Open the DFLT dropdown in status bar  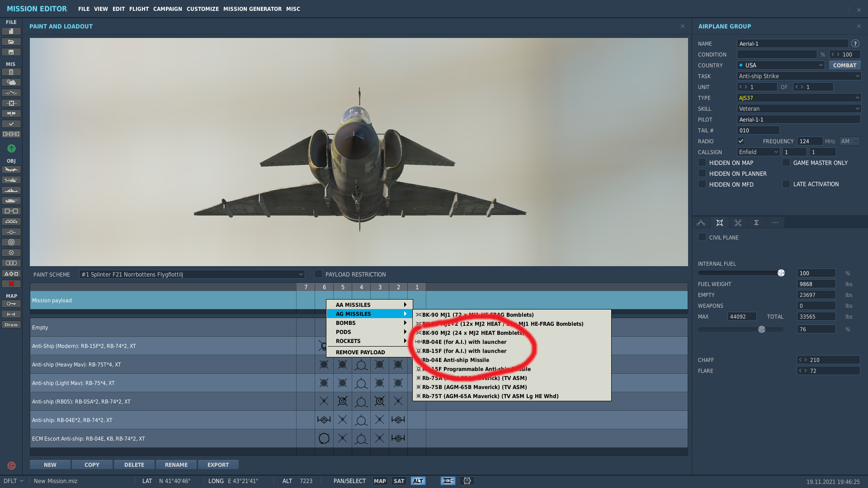tap(13, 481)
